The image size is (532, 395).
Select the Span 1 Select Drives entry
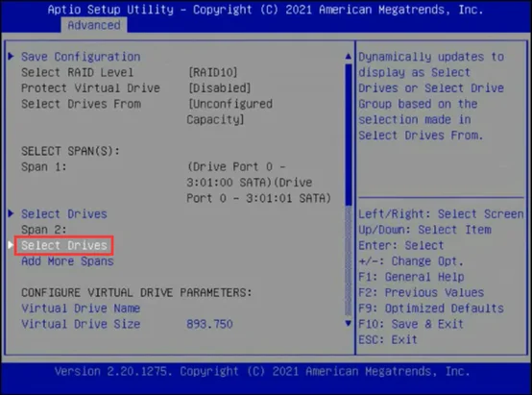click(x=64, y=213)
